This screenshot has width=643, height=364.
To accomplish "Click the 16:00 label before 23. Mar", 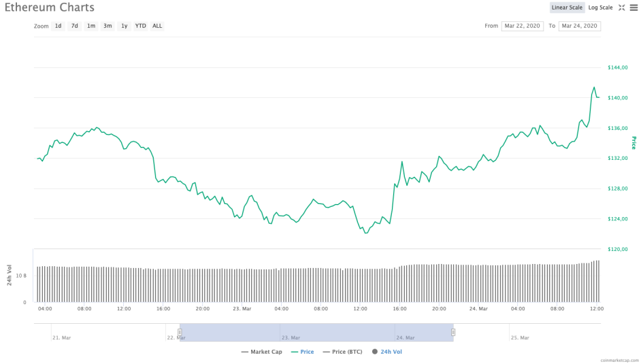I will 163,309.
